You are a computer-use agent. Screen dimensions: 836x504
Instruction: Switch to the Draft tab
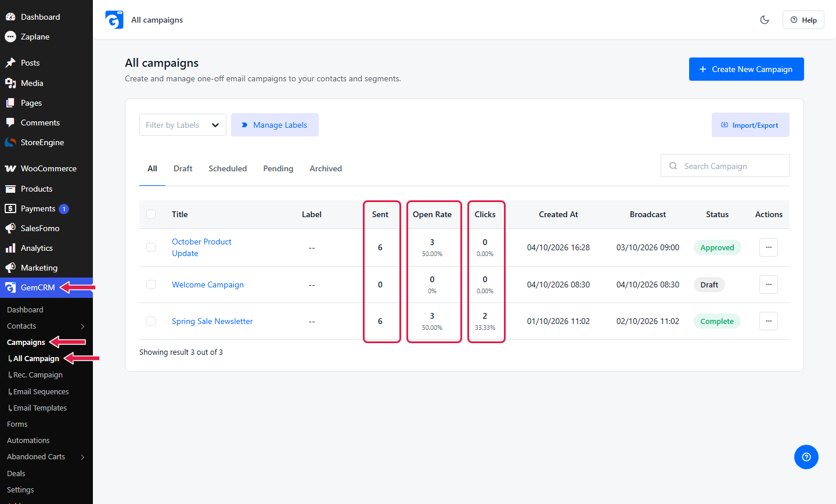click(183, 168)
